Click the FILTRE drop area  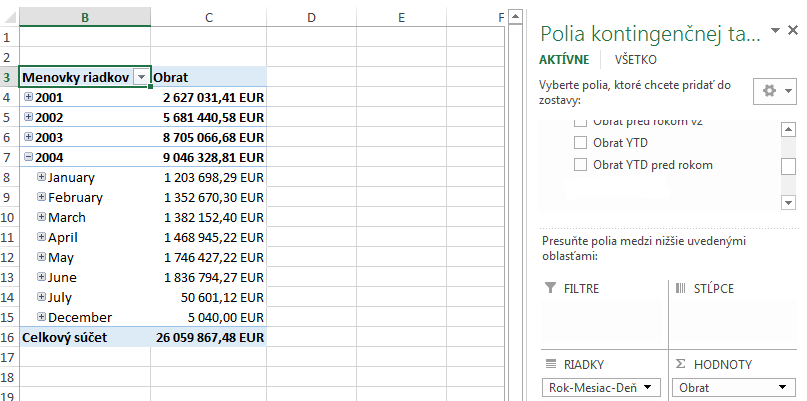coord(602,320)
